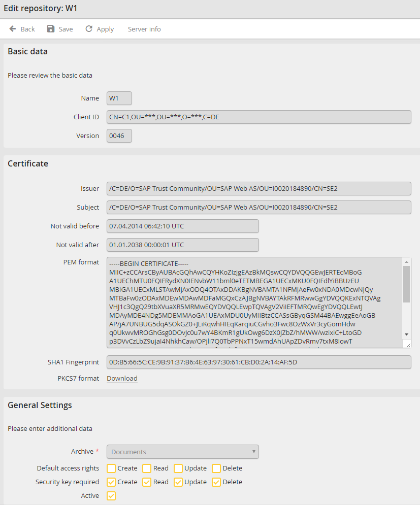The height and width of the screenshot is (505, 420).
Task: Save the repository with Save label
Action: 66,29
